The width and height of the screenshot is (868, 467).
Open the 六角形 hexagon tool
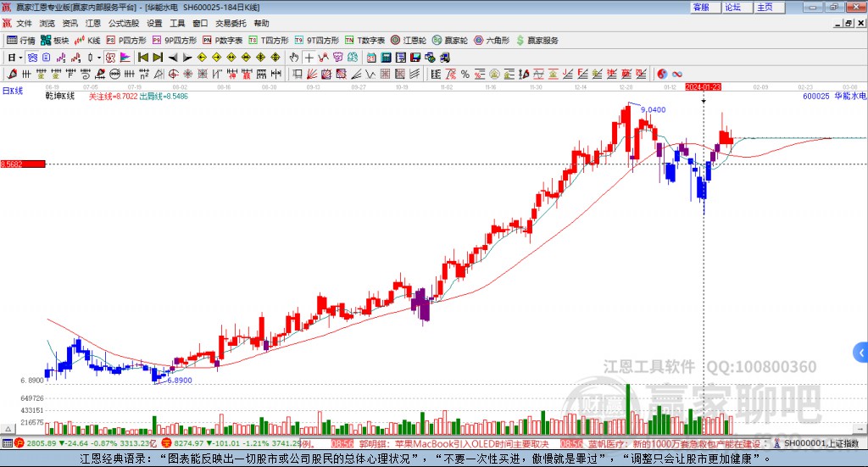coord(492,41)
